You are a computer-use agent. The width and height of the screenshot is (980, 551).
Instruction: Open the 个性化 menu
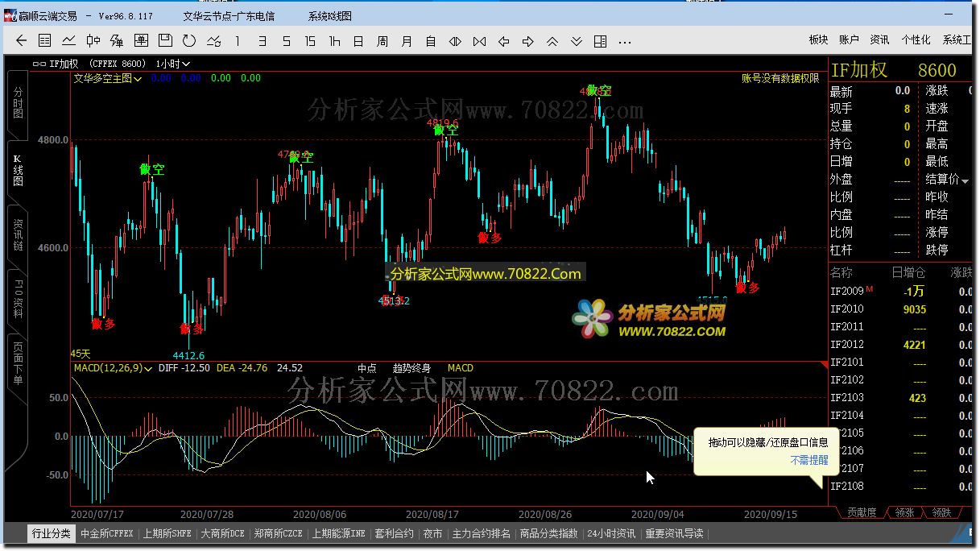[916, 39]
